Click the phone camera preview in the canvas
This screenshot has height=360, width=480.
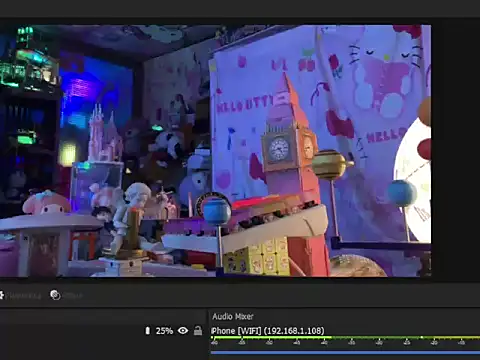pyautogui.click(x=215, y=151)
